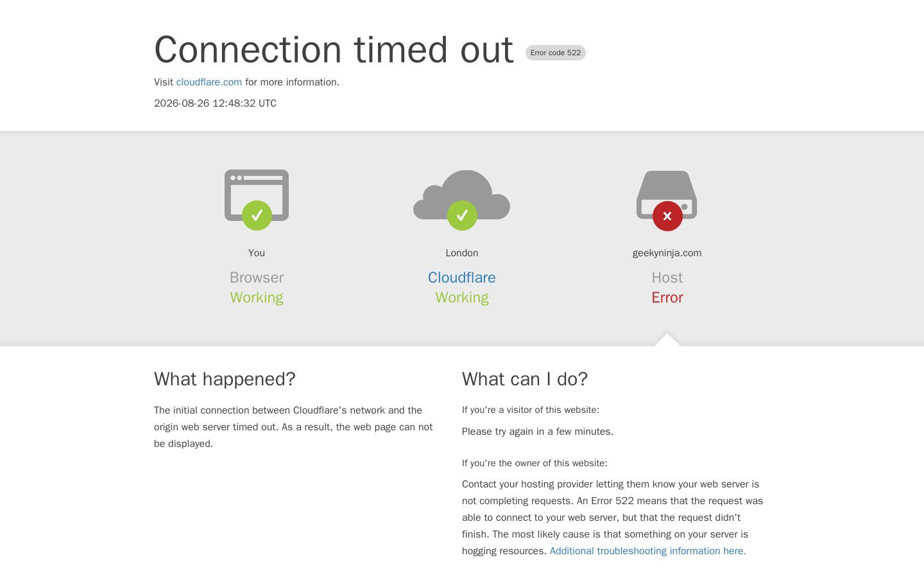
Task: Click the geekyninja.com host name label
Action: point(667,253)
